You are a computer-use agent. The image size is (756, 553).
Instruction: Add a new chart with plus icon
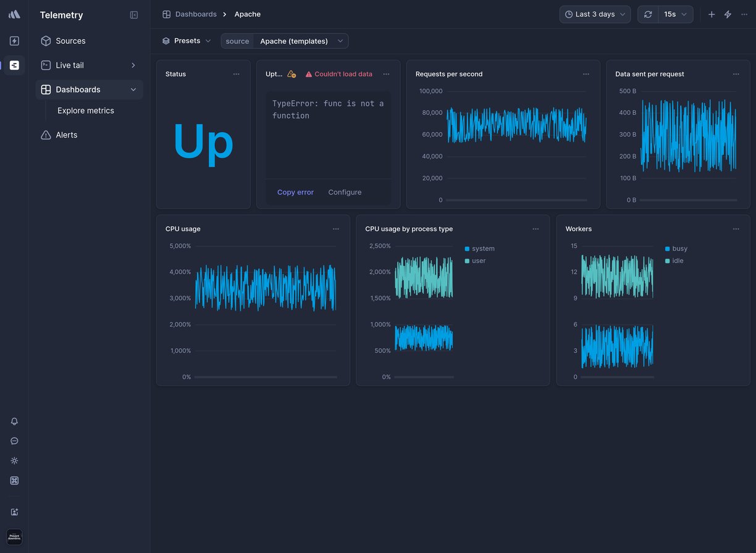click(712, 14)
